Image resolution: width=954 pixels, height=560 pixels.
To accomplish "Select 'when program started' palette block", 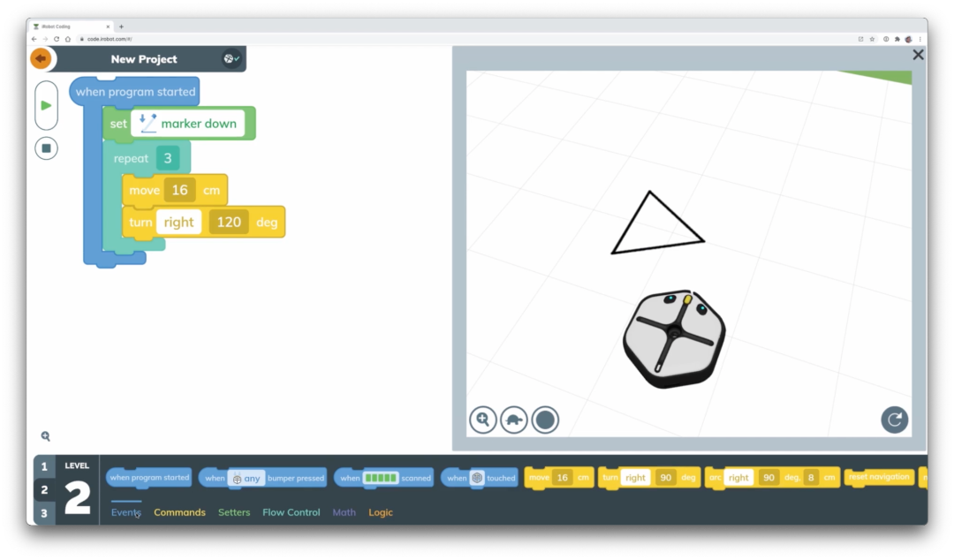I will (x=149, y=477).
